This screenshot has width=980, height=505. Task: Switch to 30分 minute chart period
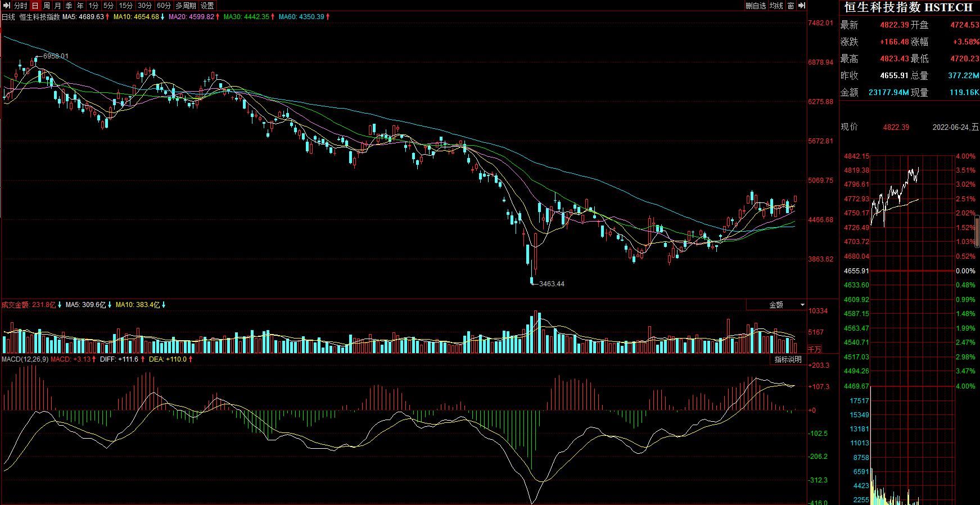(x=144, y=6)
